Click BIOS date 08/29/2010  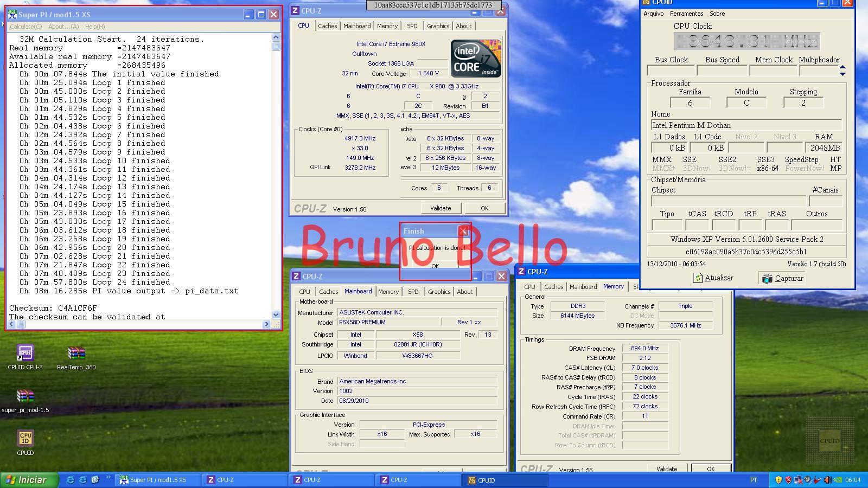click(417, 401)
